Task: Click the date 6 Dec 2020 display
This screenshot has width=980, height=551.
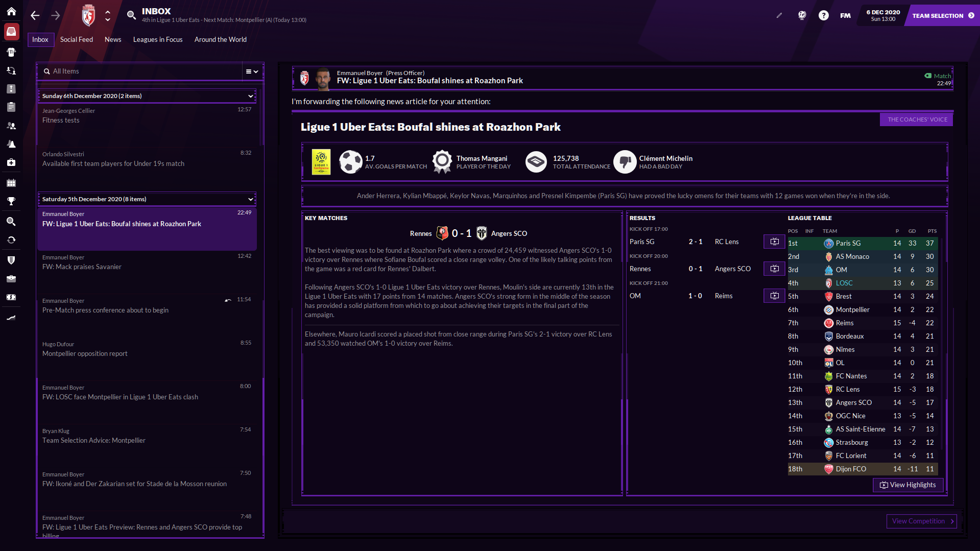Action: 883,15
